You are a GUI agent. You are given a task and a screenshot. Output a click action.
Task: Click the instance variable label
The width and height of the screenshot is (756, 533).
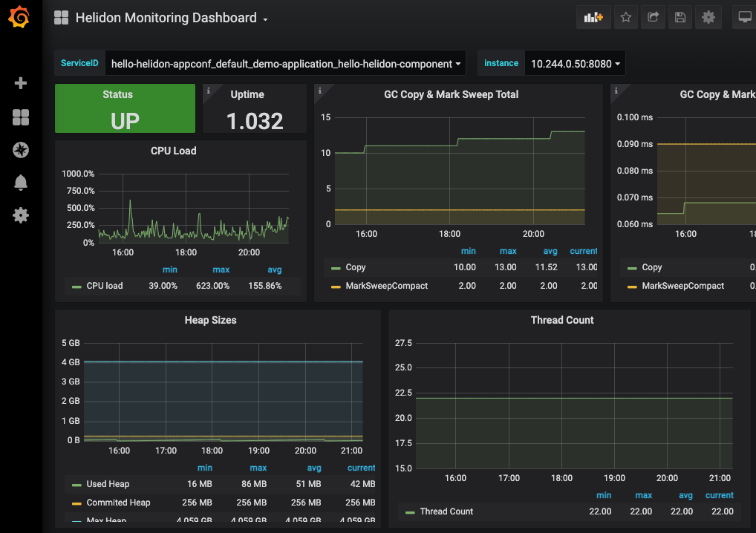[501, 63]
